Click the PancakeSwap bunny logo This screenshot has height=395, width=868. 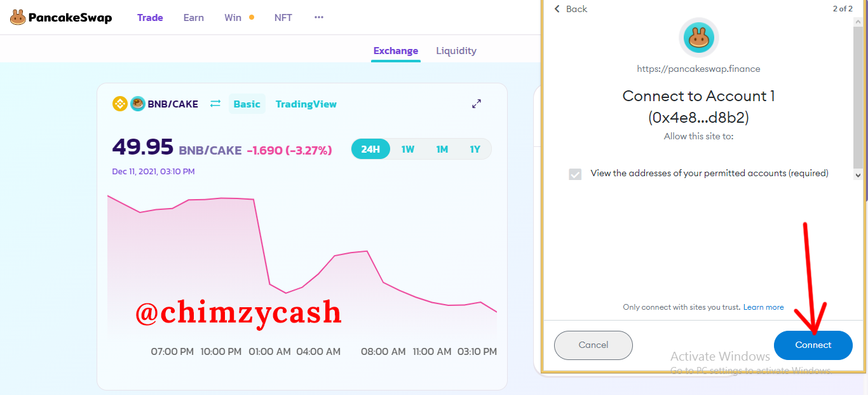click(18, 17)
